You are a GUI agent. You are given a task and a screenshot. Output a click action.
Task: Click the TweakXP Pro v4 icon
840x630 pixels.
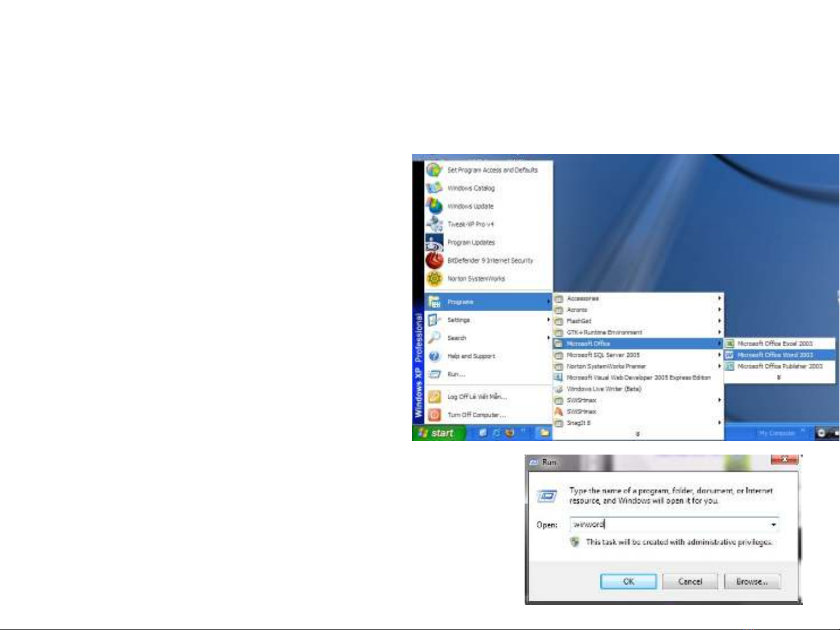[x=434, y=224]
